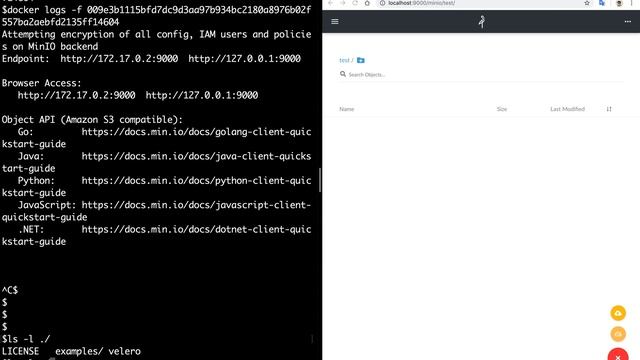This screenshot has height=360, width=640.
Task: Reload the browser page
Action: [355, 3]
